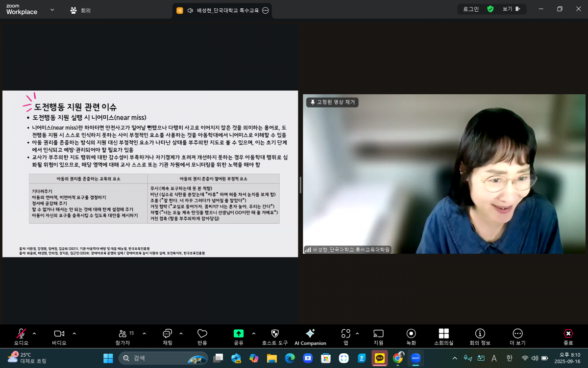The width and height of the screenshot is (588, 368).
Task: Click the 로그인 sign-in button
Action: pyautogui.click(x=471, y=9)
